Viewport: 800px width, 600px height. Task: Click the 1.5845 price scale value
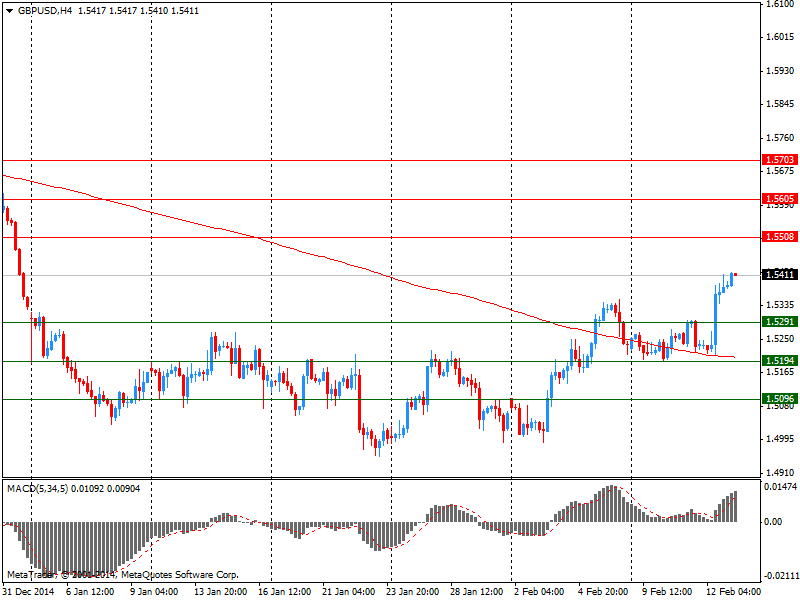(x=780, y=104)
